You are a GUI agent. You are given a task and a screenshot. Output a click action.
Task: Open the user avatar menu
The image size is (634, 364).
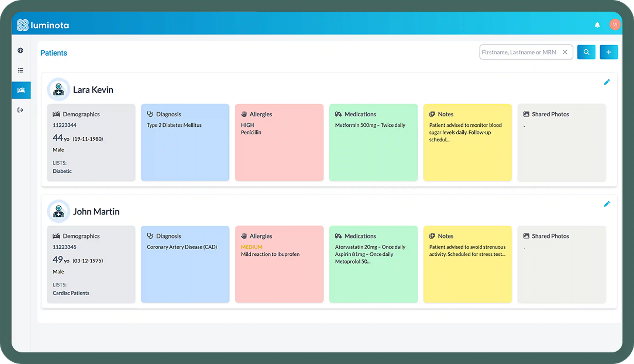(615, 24)
